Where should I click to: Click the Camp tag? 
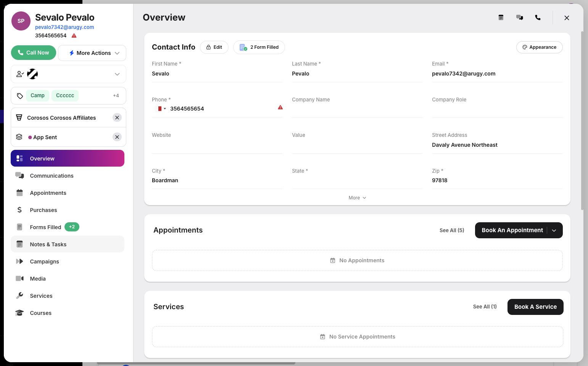pos(38,96)
